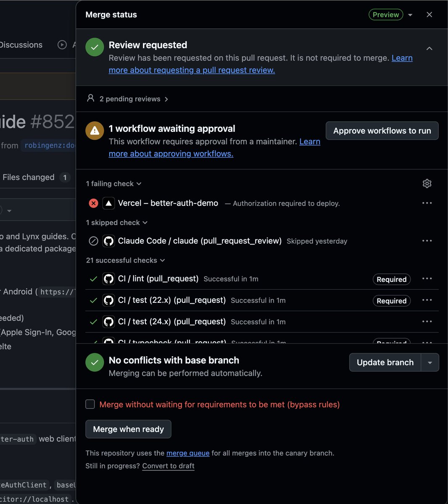Collapse the 1 failing check group
Viewport: 448px width, 504px height.
[x=113, y=184]
